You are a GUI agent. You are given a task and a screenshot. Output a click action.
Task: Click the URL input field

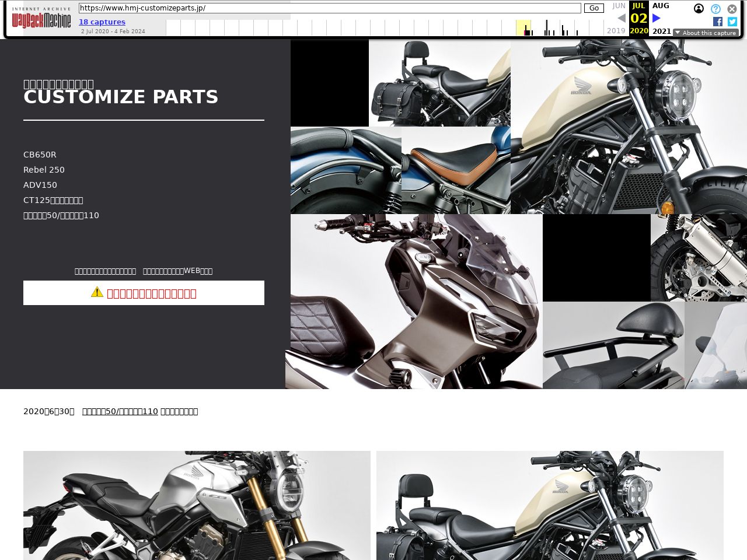[x=330, y=8]
